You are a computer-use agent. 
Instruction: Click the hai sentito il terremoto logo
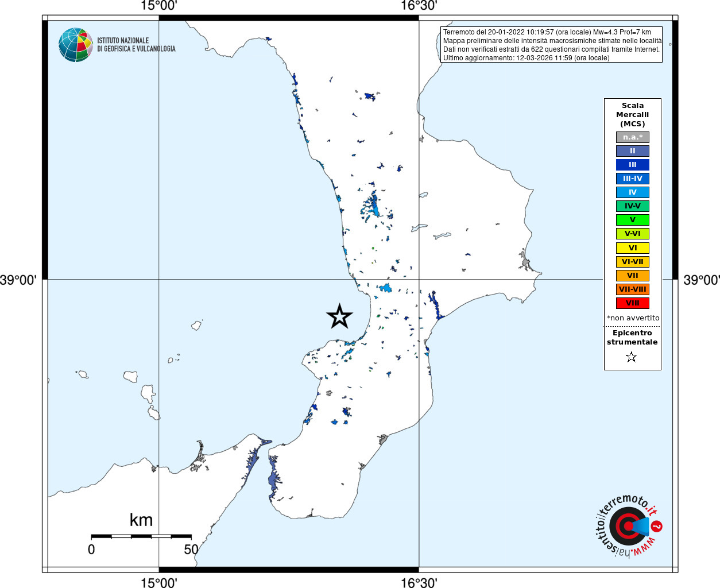coord(628,525)
